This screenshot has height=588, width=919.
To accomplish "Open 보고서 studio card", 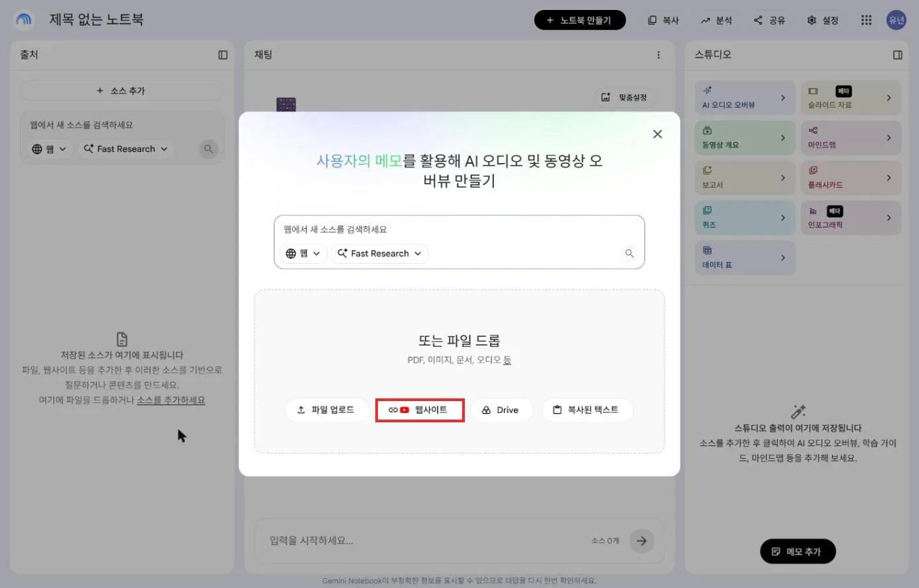I will pyautogui.click(x=745, y=178).
